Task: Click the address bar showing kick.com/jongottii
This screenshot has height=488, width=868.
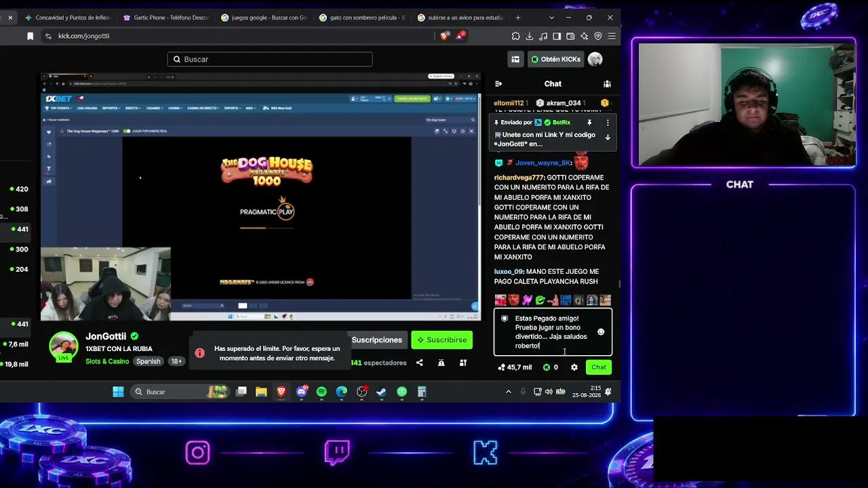Action: 237,36
